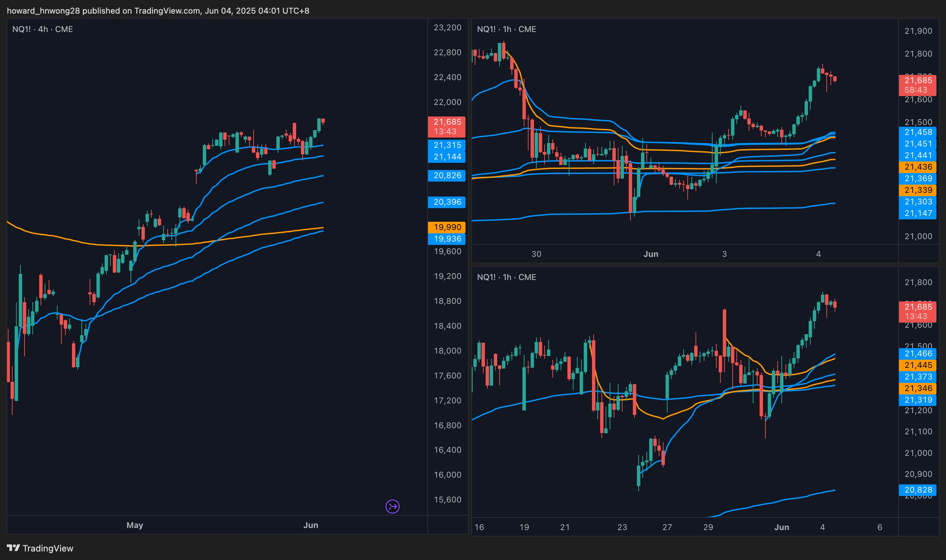Click the 30 date label on top-right axis
Screen dimensions: 946x560
pos(536,254)
